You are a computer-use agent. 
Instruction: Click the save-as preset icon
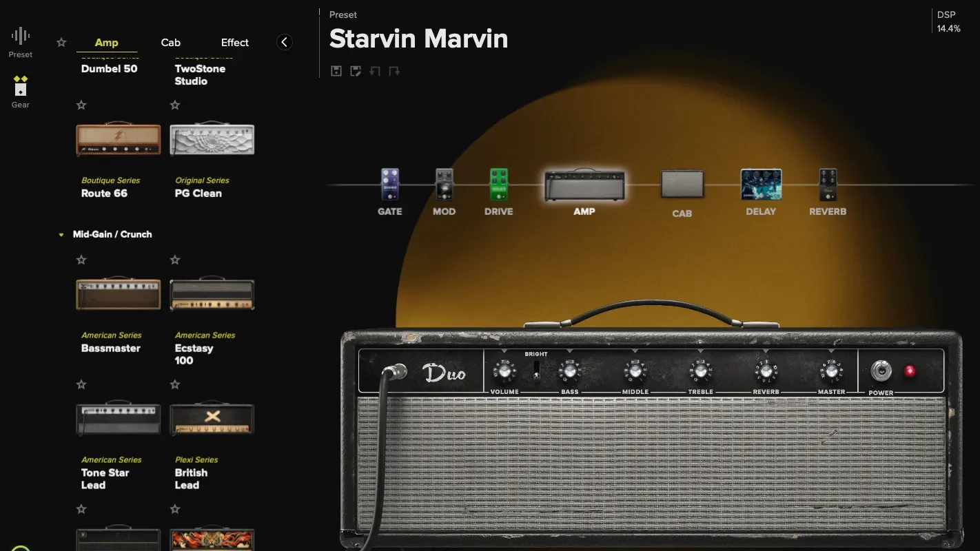[x=356, y=71]
